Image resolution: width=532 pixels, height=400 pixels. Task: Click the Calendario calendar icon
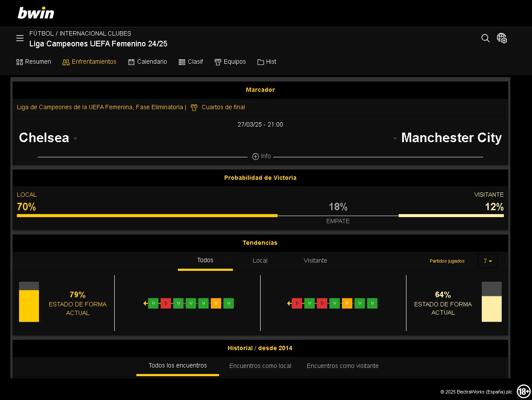(132, 62)
